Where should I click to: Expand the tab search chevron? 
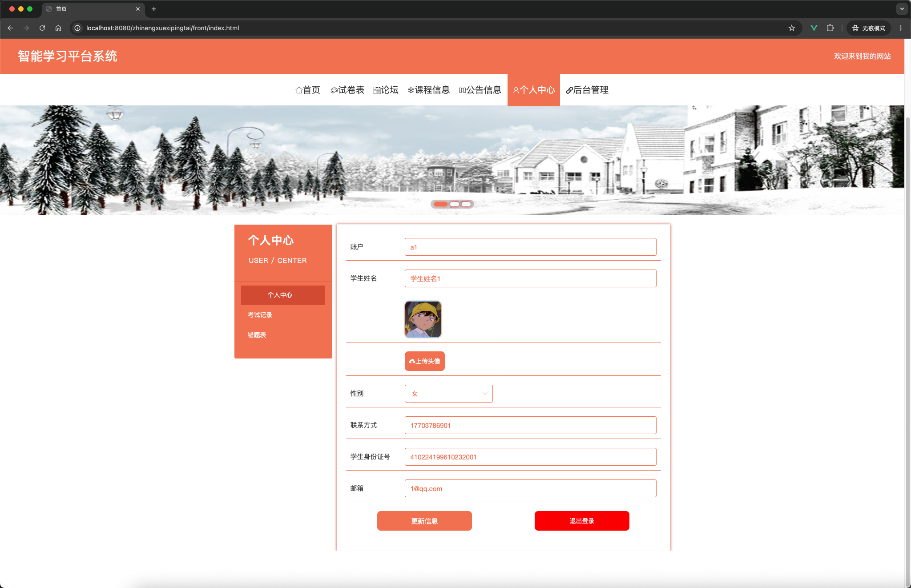[x=902, y=9]
